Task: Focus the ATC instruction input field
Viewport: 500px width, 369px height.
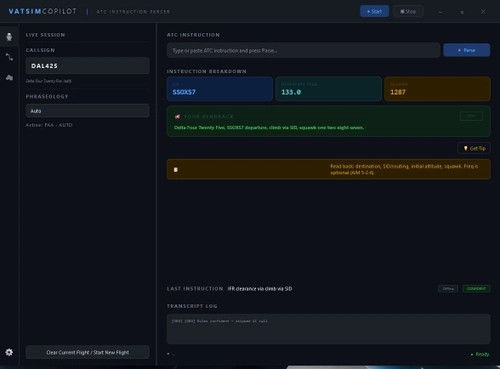Action: [303, 50]
